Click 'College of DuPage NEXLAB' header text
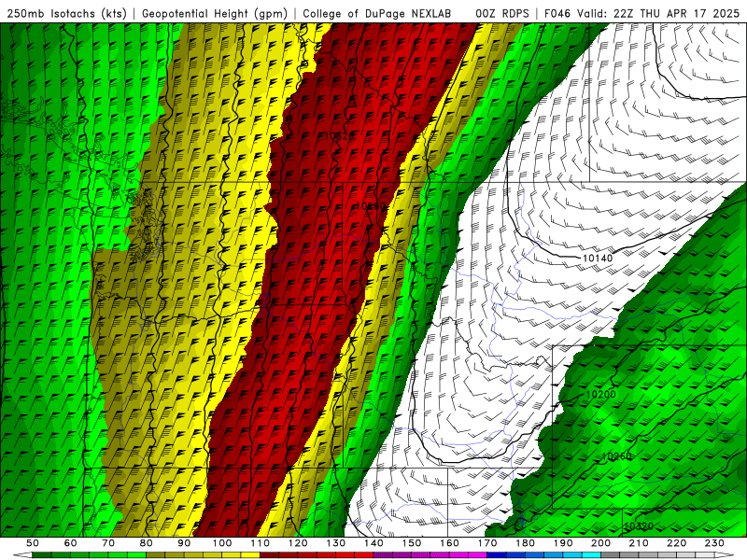Viewport: 747px width, 560px height. pos(377,13)
